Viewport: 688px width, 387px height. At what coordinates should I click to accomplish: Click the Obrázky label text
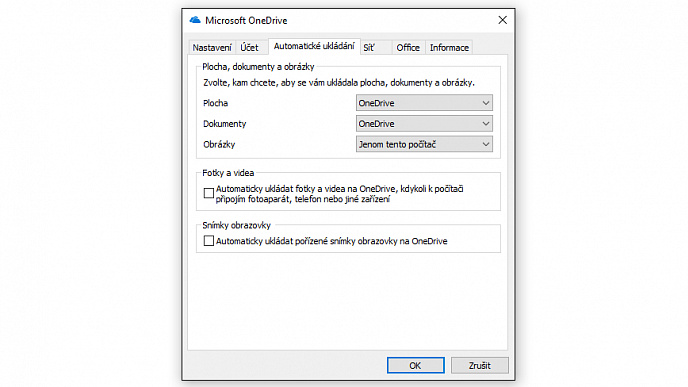[x=219, y=144]
